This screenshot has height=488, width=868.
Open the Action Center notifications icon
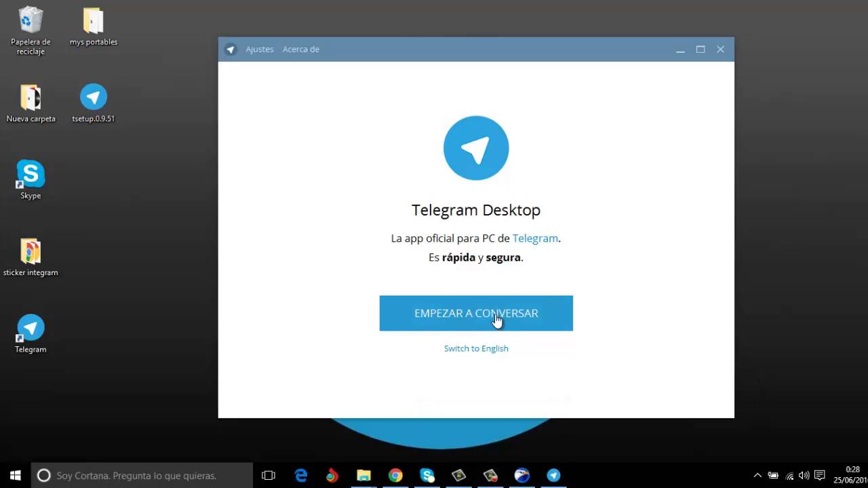[820, 475]
